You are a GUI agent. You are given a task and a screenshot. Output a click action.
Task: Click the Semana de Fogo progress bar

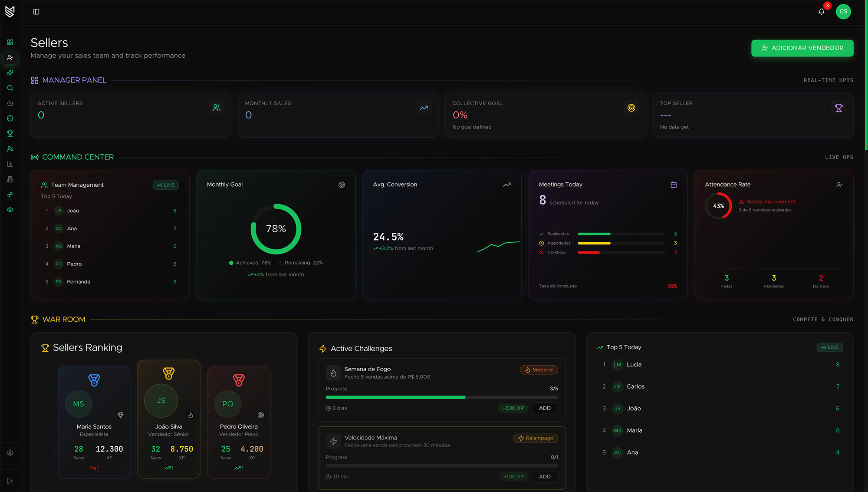(x=442, y=397)
